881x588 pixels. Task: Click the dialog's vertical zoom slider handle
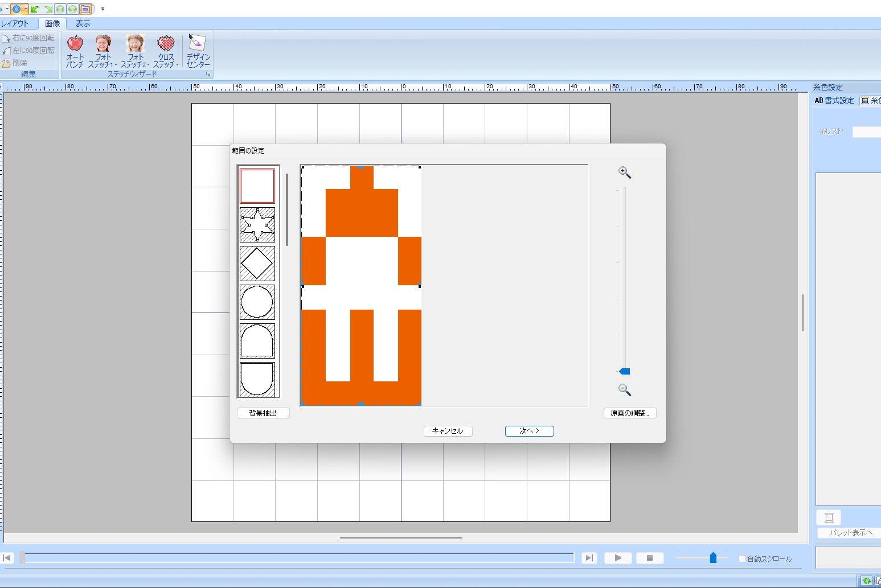(625, 371)
